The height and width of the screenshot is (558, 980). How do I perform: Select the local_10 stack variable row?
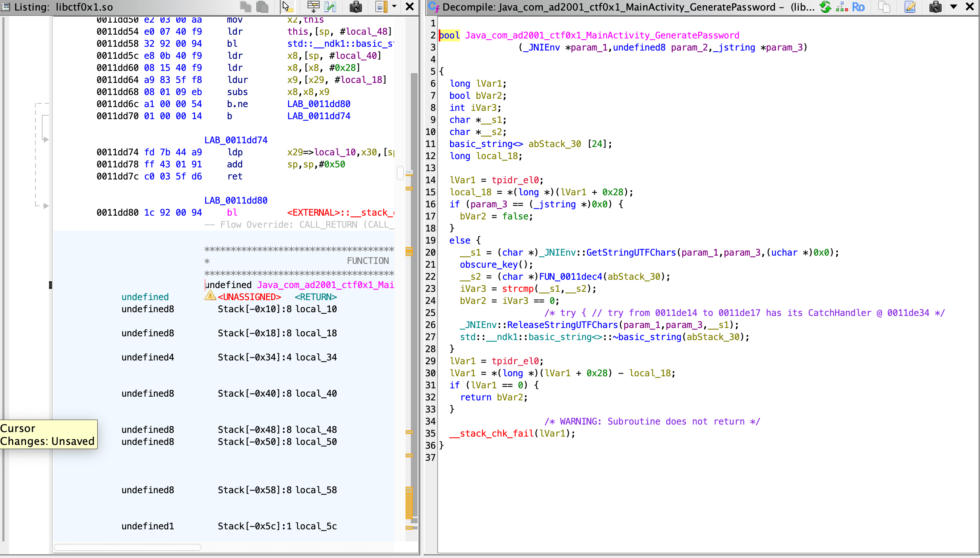click(229, 309)
